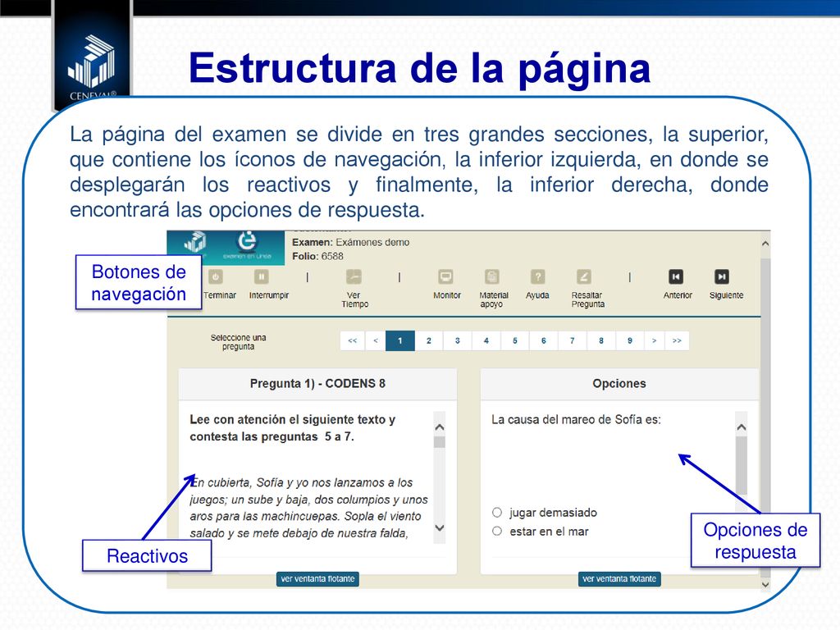The height and width of the screenshot is (630, 840).
Task: Open the Ver Tiempo timer icon
Action: [354, 277]
